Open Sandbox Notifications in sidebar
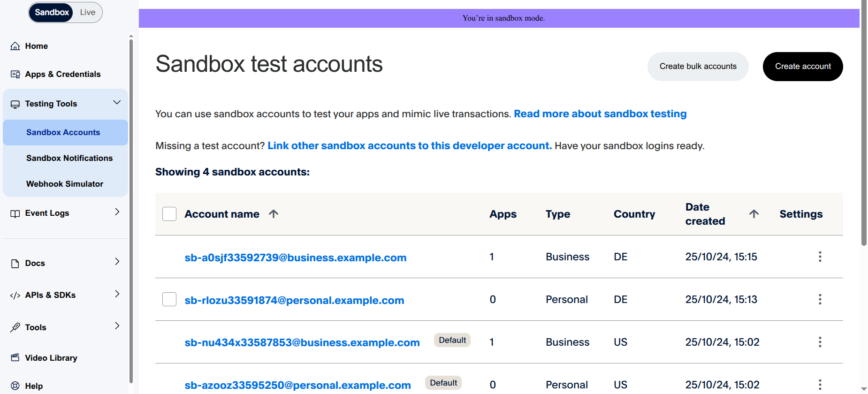 69,158
